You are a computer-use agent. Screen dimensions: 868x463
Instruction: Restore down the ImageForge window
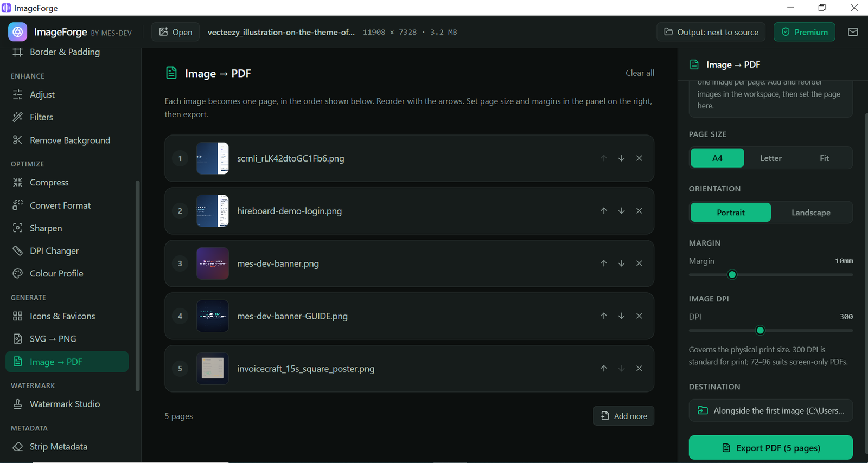click(x=822, y=8)
